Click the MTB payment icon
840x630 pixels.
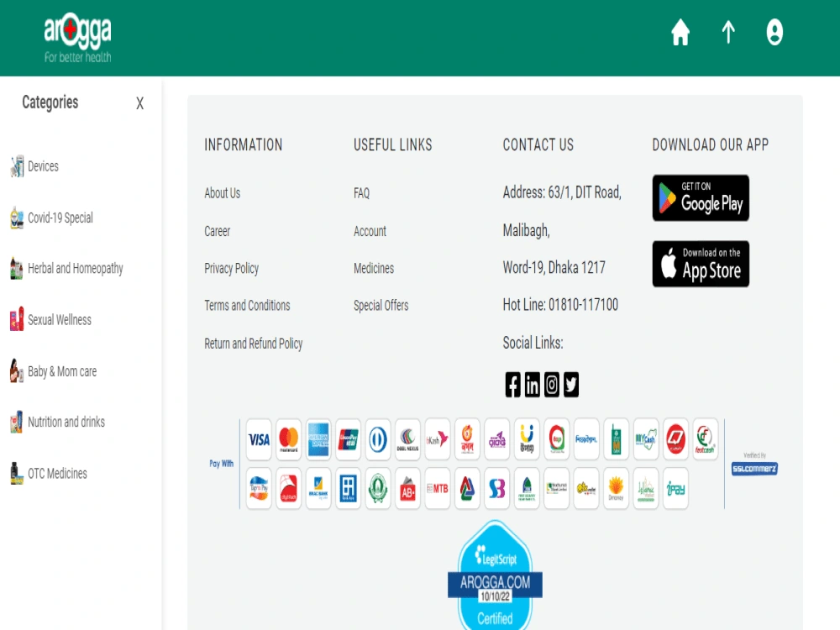coord(437,489)
